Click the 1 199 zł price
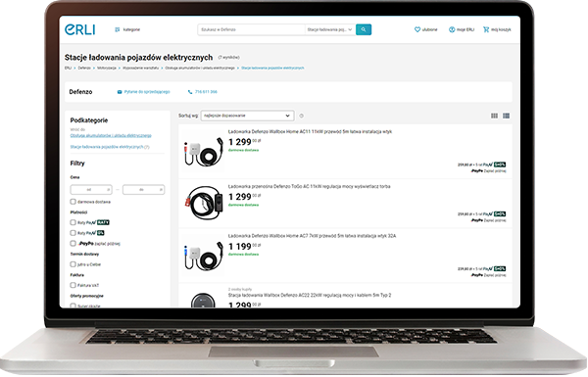Viewport: 588px width, 377px height. [244, 246]
